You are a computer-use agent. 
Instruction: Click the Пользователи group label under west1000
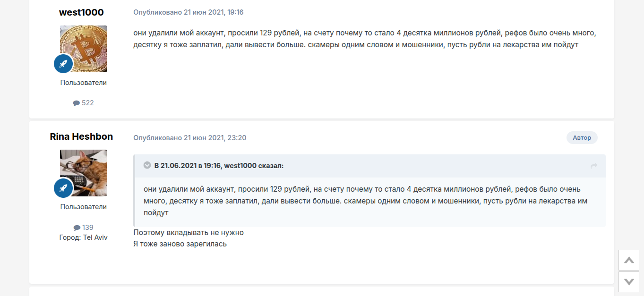[84, 83]
